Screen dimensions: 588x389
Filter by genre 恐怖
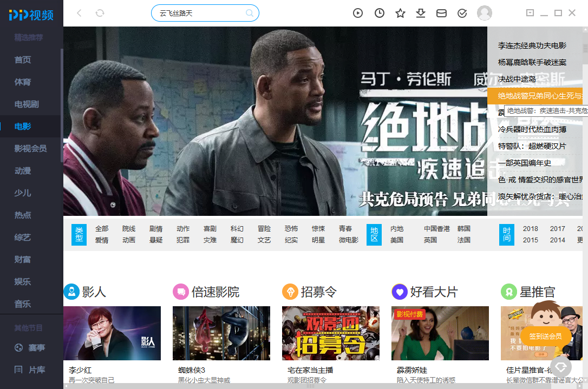(x=291, y=229)
